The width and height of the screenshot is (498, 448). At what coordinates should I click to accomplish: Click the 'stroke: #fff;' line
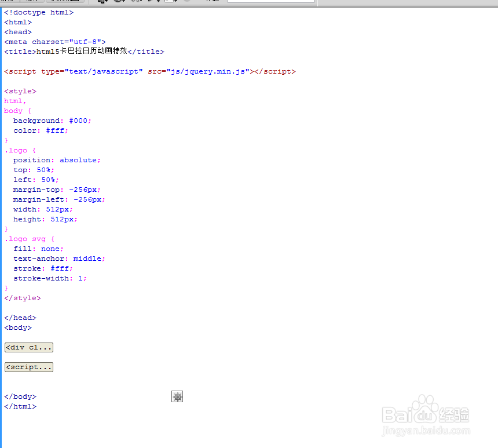[x=43, y=269]
